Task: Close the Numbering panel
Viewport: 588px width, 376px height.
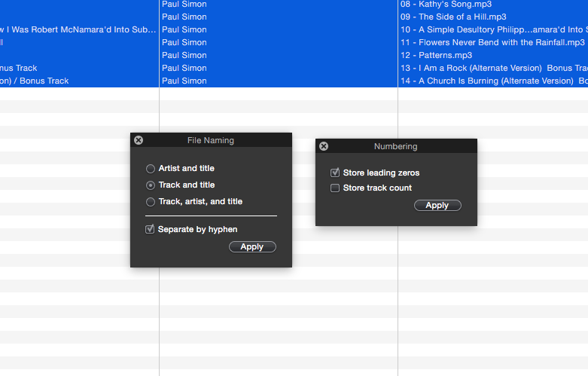Action: (x=324, y=146)
